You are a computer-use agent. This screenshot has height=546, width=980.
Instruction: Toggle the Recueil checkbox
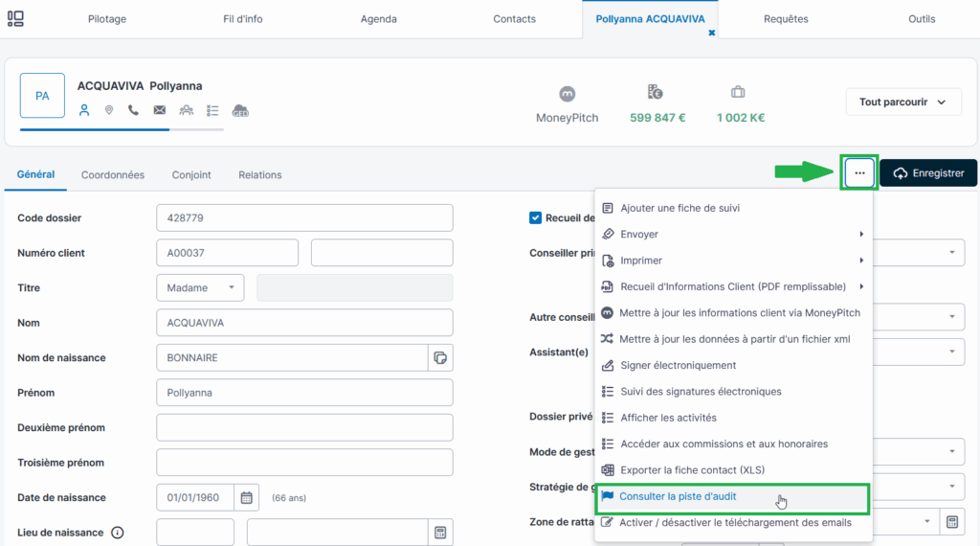(536, 217)
